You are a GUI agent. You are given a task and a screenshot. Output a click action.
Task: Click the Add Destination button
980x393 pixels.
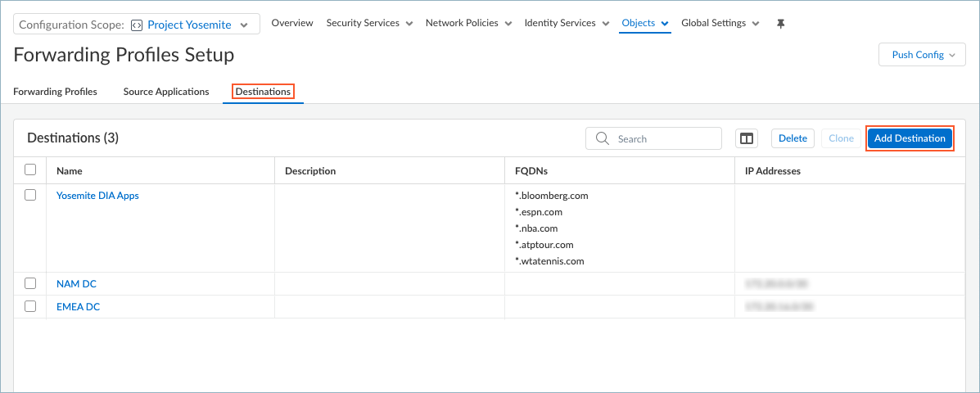coord(910,138)
